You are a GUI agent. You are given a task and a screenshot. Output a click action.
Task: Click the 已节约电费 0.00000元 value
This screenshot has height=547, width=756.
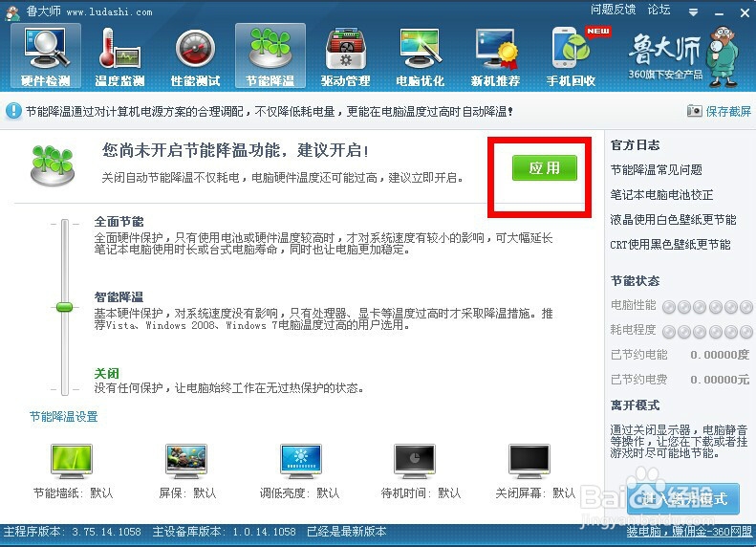pyautogui.click(x=720, y=380)
